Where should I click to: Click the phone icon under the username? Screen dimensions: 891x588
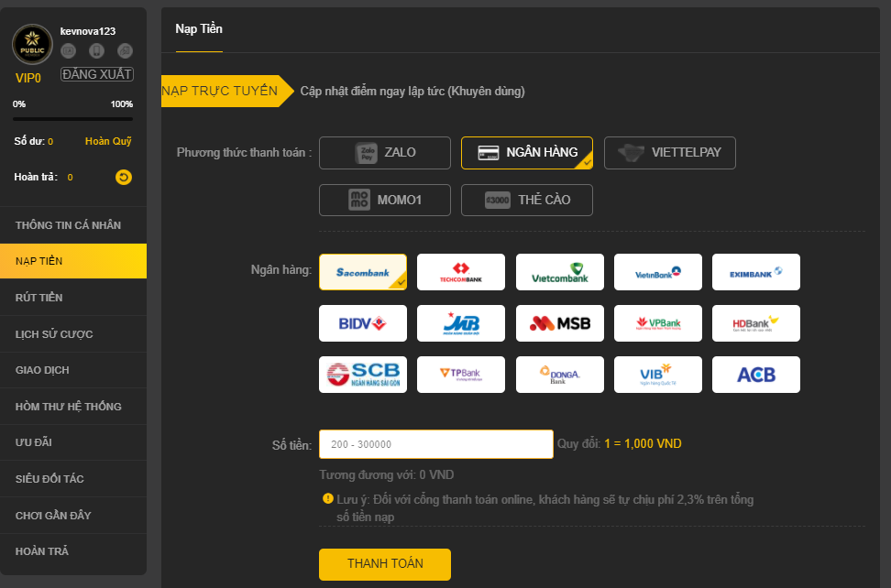[x=96, y=51]
